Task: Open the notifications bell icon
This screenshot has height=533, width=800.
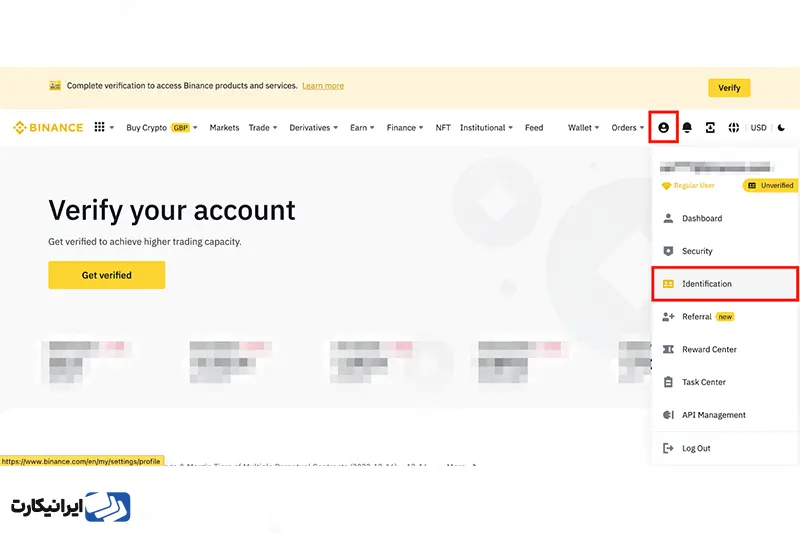Action: click(x=687, y=128)
